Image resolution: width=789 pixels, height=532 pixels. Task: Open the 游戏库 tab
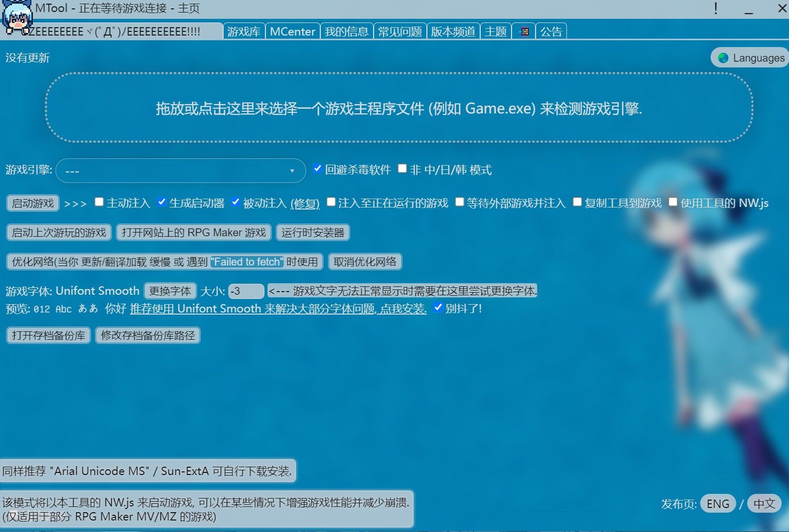(x=243, y=31)
